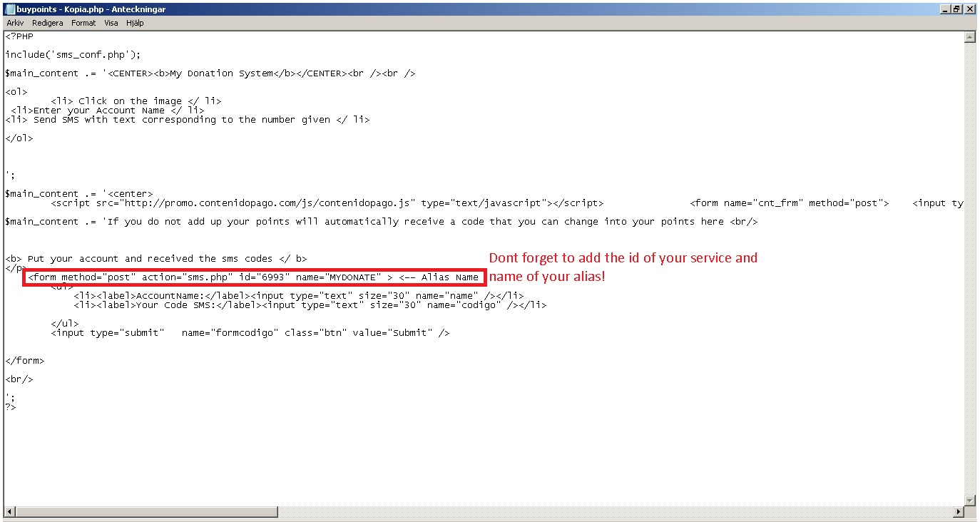This screenshot has width=980, height=522.
Task: Click the "$main_content .= '<center>" line
Action: pyautogui.click(x=78, y=193)
